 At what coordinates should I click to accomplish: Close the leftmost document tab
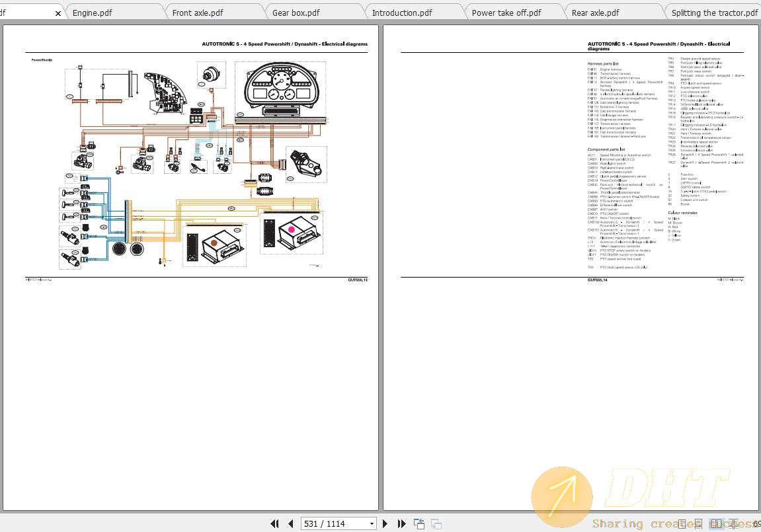coord(58,13)
